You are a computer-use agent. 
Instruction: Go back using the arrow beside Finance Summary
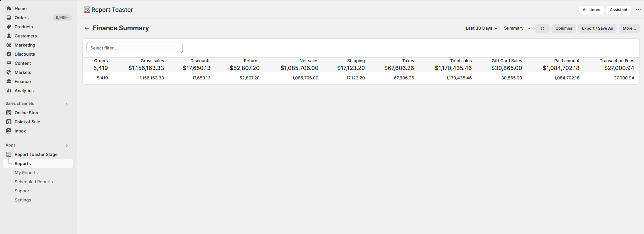tap(87, 28)
